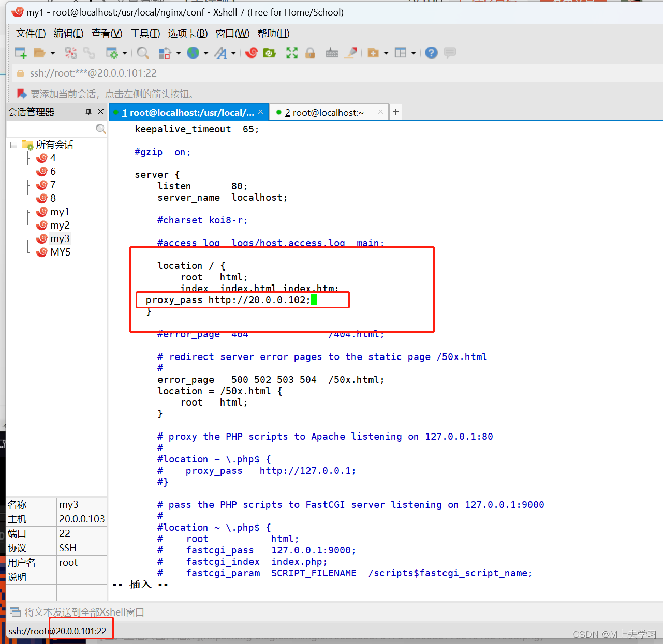Expand the globe icon dropdown arrow
The width and height of the screenshot is (664, 644).
[x=206, y=53]
